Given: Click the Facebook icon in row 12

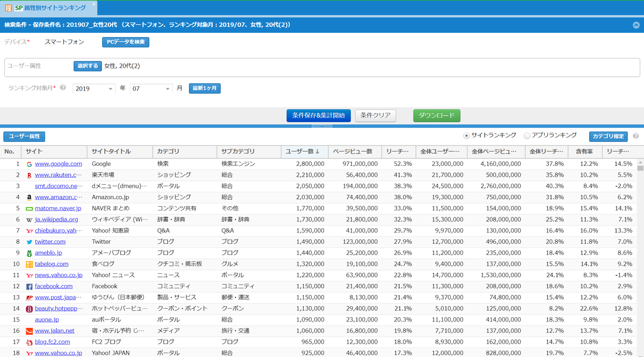Looking at the screenshot, I should pos(30,287).
